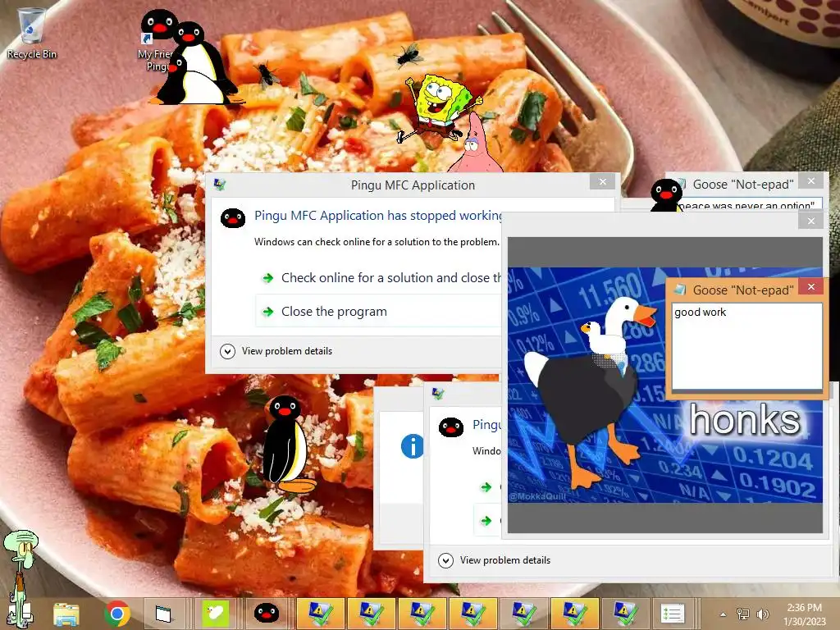This screenshot has width=840, height=630.
Task: Choose Close the program option
Action: 379,312
